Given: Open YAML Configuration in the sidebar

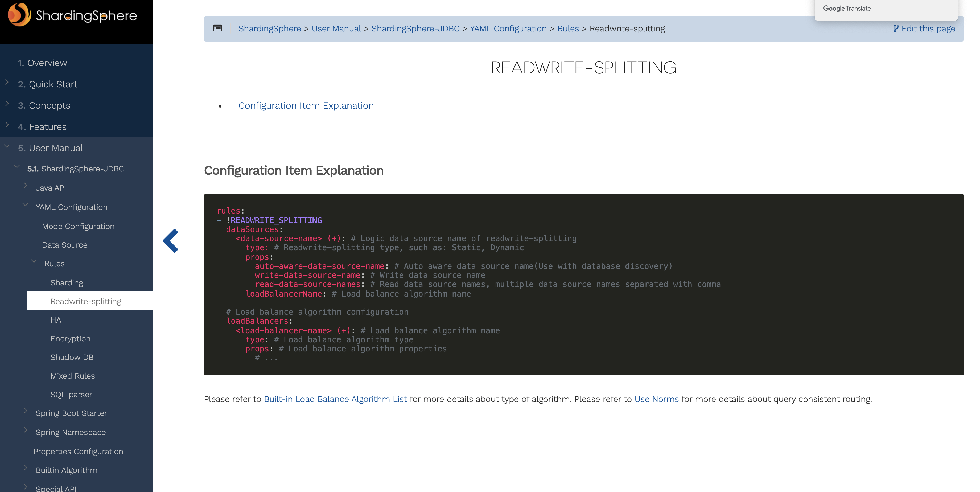Looking at the screenshot, I should (x=72, y=207).
